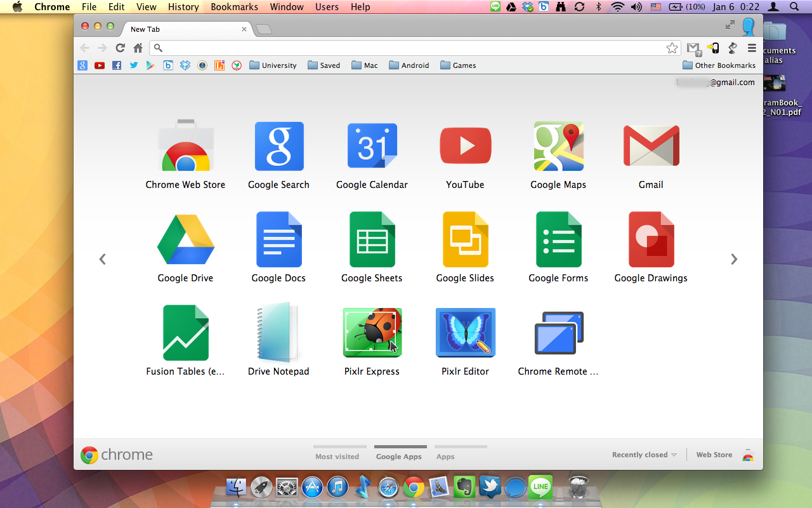Open the Window menu
The height and width of the screenshot is (508, 812).
[x=287, y=7]
